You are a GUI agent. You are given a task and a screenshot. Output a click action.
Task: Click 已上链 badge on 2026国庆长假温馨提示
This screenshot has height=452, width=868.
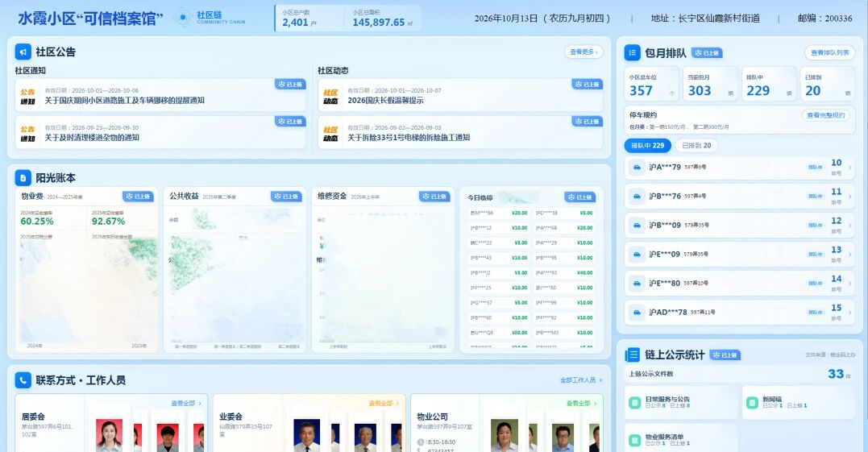(588, 84)
